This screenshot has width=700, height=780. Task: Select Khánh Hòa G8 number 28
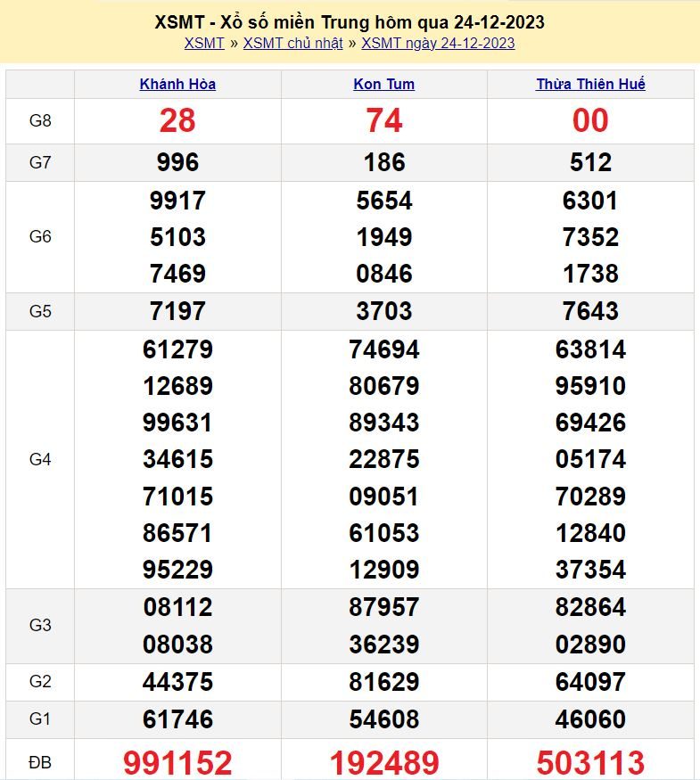(x=177, y=121)
